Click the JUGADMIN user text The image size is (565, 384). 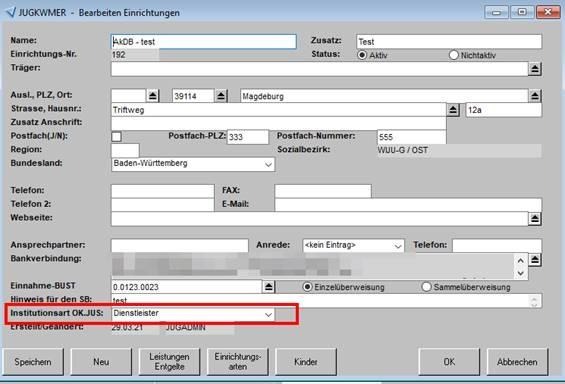(186, 327)
